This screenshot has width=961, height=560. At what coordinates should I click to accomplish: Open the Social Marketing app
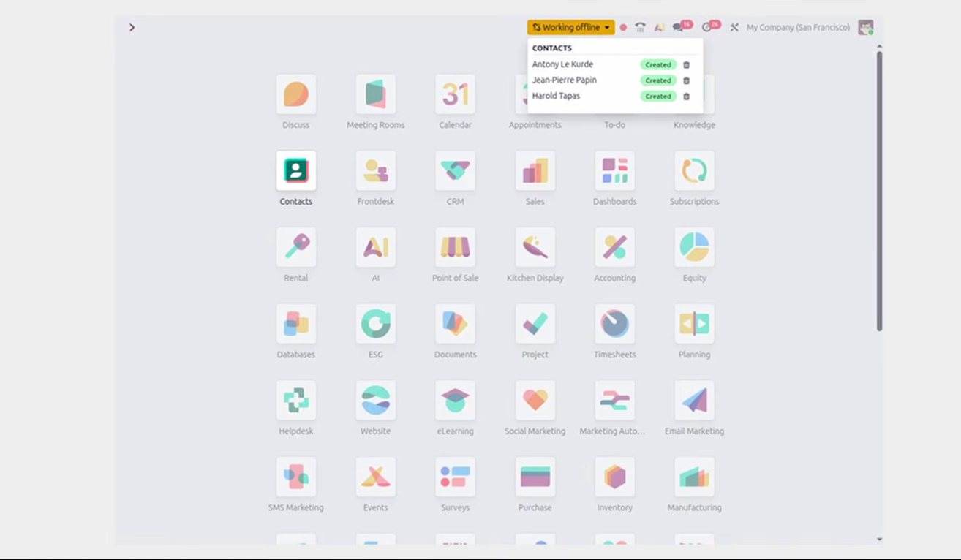click(x=535, y=401)
